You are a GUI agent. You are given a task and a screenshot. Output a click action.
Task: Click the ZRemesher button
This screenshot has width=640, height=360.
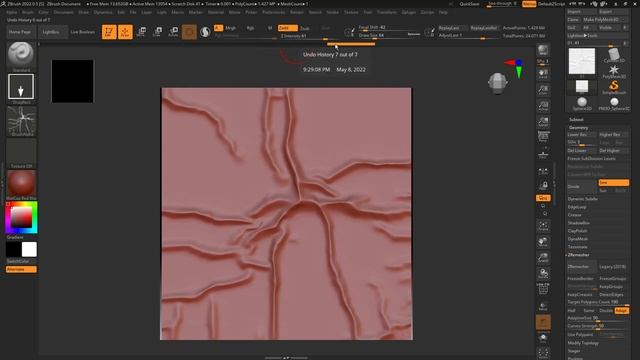coord(582,267)
